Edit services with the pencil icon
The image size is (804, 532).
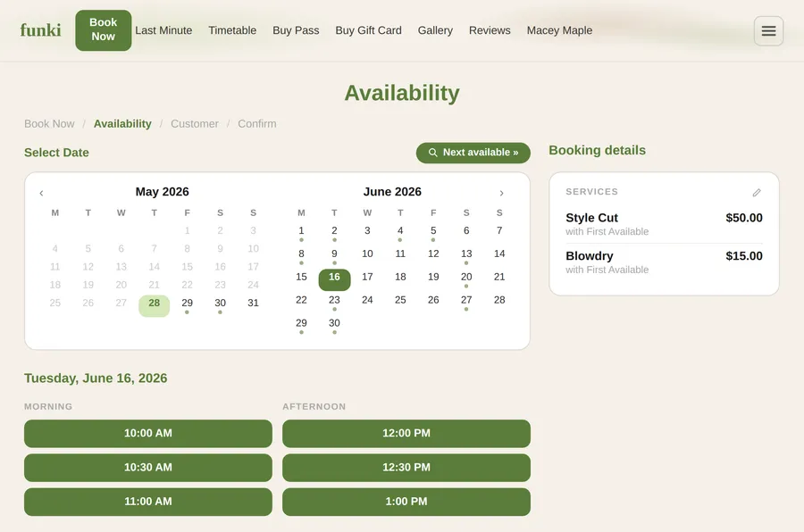click(757, 193)
